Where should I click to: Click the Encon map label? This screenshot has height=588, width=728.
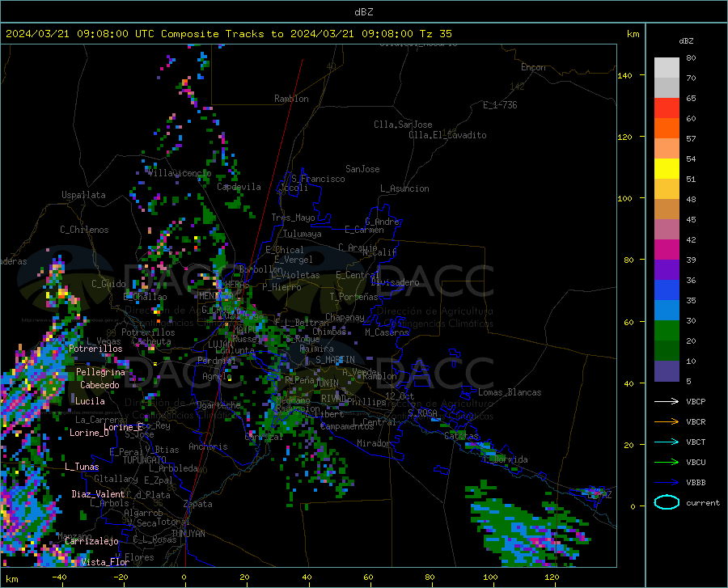(533, 67)
